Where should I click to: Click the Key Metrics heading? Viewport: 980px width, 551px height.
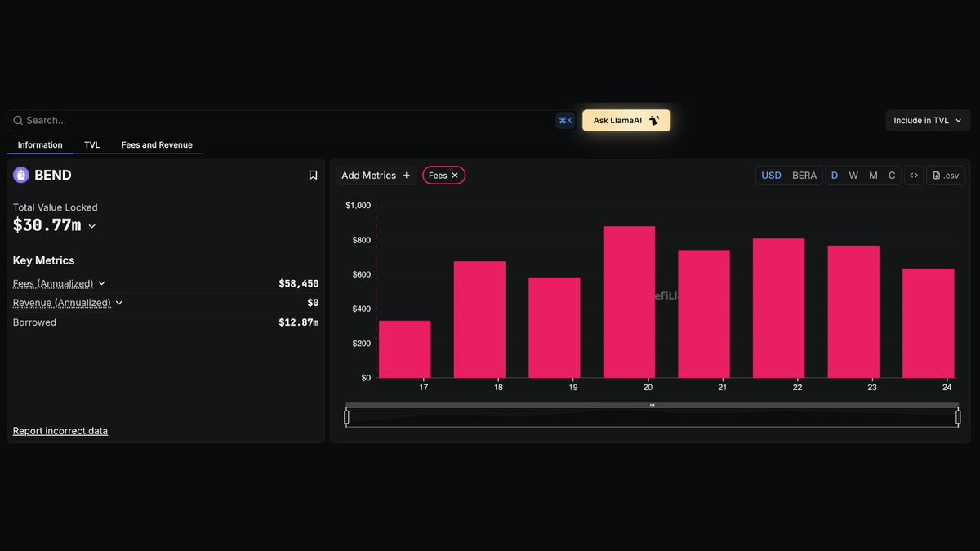pos(43,260)
